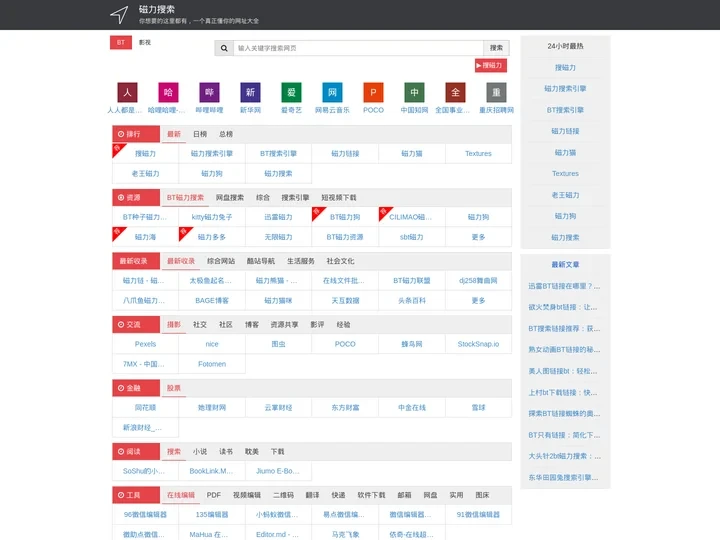Click the keyword search input field

tap(358, 48)
